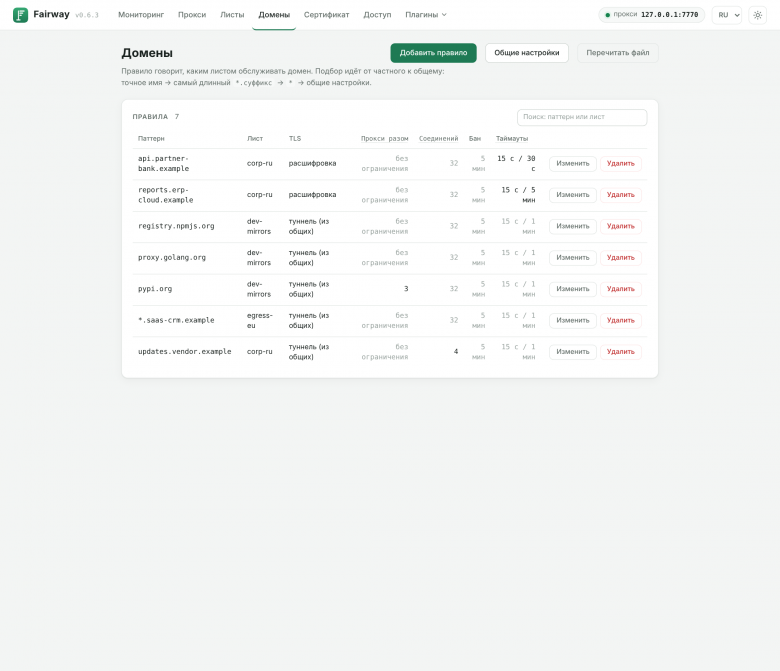Open the RU language dropdown
780x671 pixels.
click(x=727, y=15)
